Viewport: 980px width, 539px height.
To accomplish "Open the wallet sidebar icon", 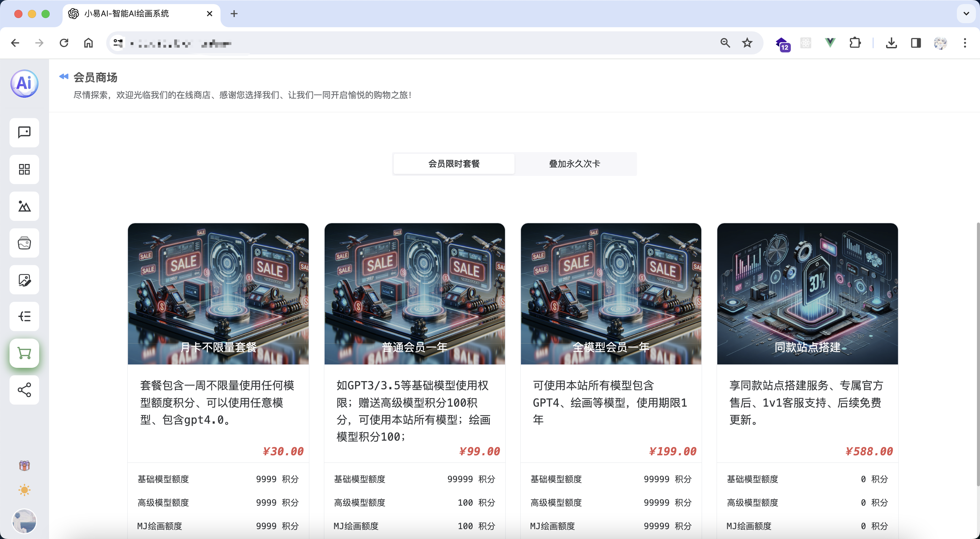I will (x=24, y=243).
